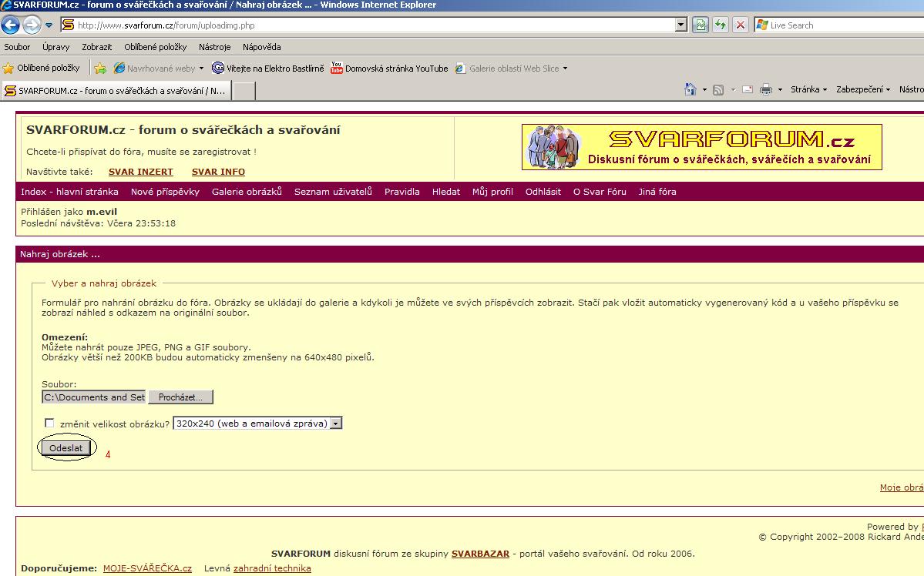The height and width of the screenshot is (576, 924).
Task: Focus the address bar URL field
Action: [375, 25]
